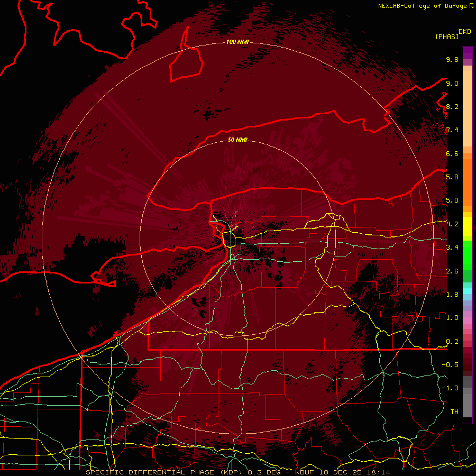Image resolution: width=476 pixels, height=476 pixels.
Task: Select the 2.6 scale value
Action: click(x=452, y=271)
